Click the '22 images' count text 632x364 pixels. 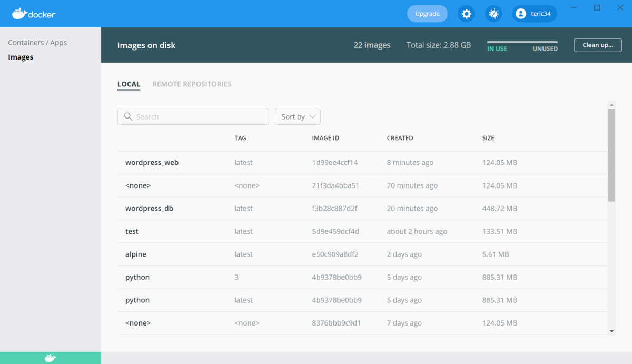point(372,45)
